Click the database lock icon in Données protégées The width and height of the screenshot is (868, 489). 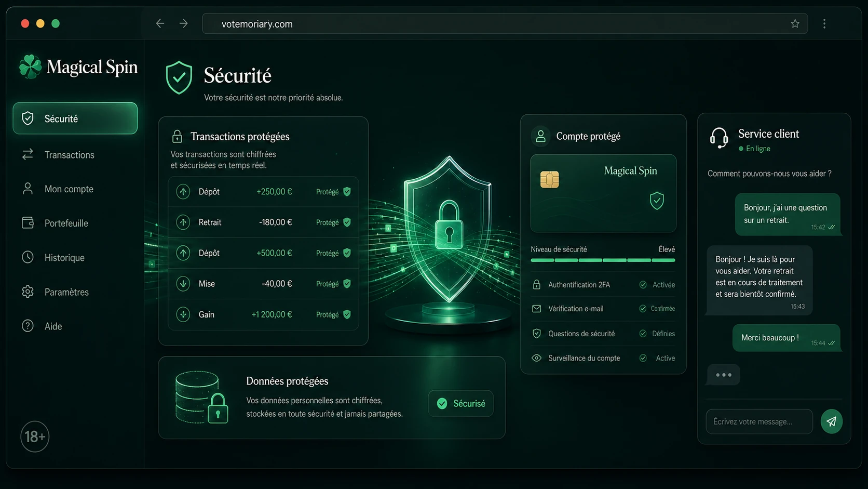201,398
